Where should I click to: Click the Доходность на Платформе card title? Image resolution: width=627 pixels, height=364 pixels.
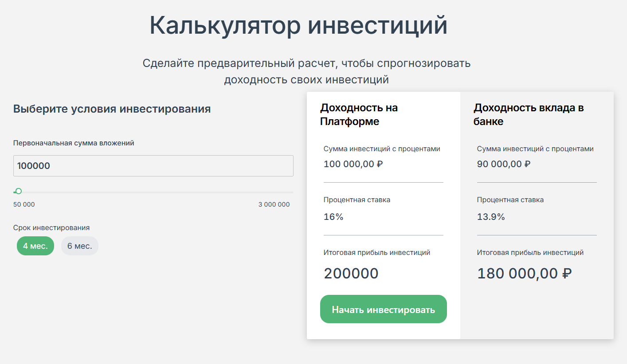359,114
